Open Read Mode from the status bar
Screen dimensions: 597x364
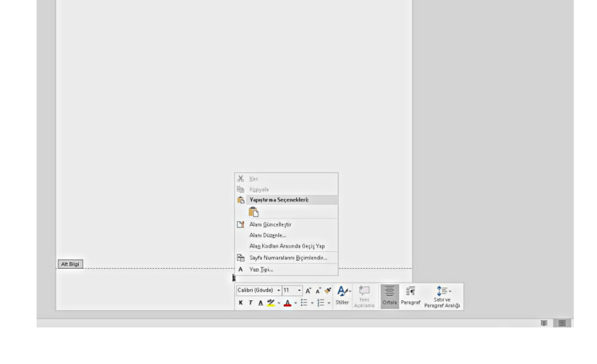tap(543, 322)
